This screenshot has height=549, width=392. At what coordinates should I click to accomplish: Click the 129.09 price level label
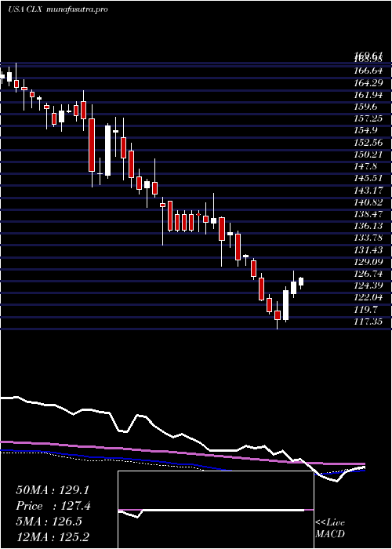pos(368,261)
